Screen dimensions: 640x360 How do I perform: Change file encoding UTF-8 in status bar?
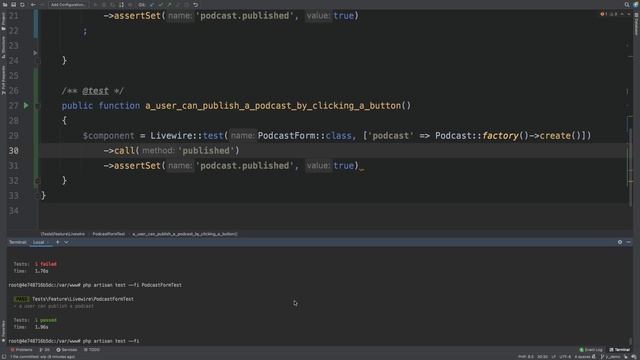(x=565, y=357)
